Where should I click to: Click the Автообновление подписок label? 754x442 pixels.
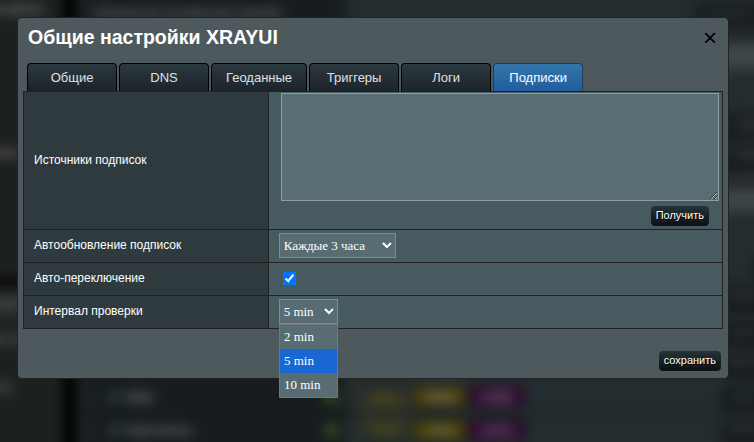point(108,244)
